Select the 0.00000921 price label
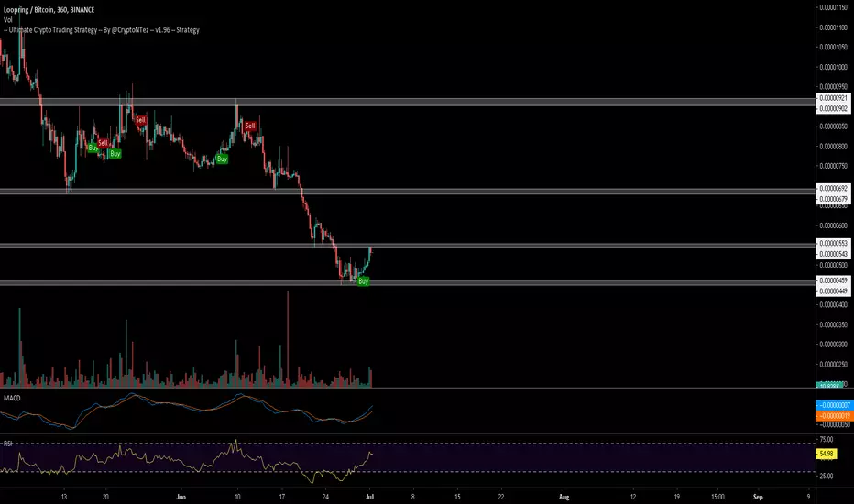 click(x=833, y=98)
